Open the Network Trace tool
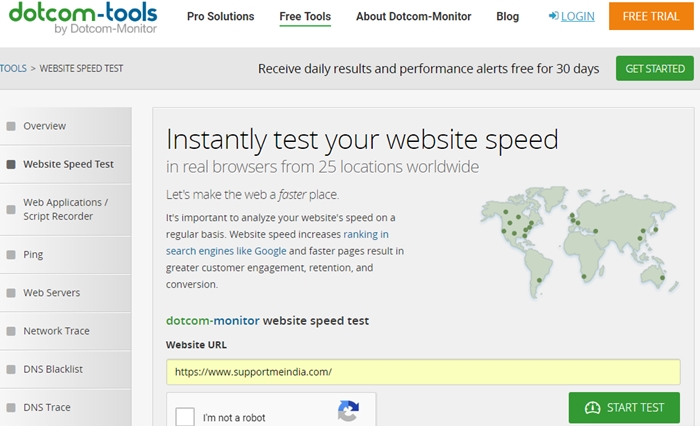This screenshot has width=700, height=426. [66, 331]
